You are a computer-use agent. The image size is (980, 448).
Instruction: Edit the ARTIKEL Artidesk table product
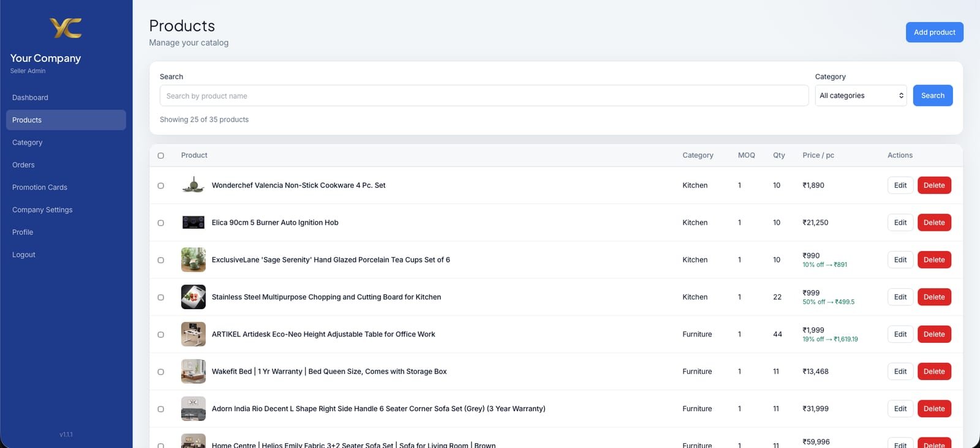(900, 335)
